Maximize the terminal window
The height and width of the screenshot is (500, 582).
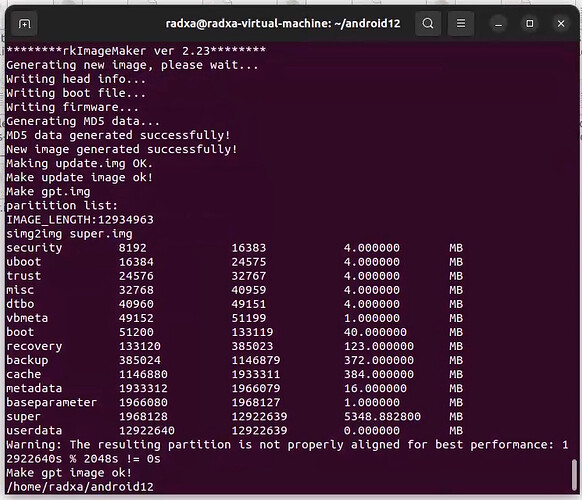[x=530, y=24]
